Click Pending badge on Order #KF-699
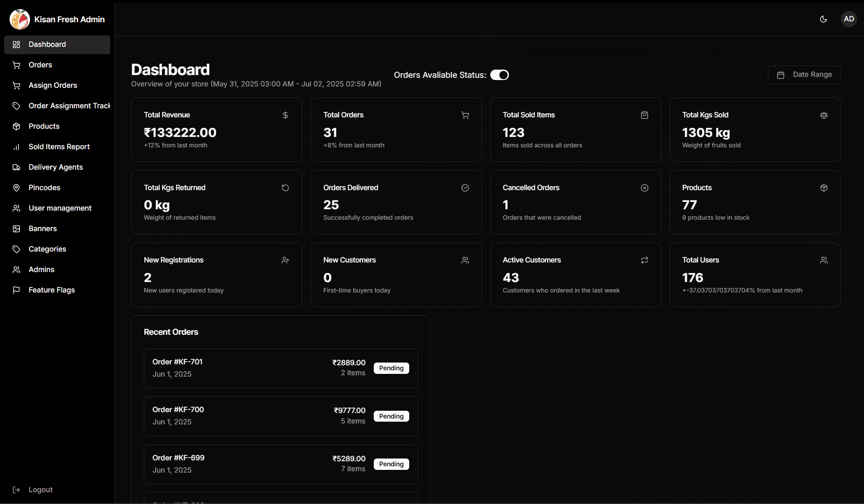Image resolution: width=864 pixels, height=504 pixels. coord(391,464)
